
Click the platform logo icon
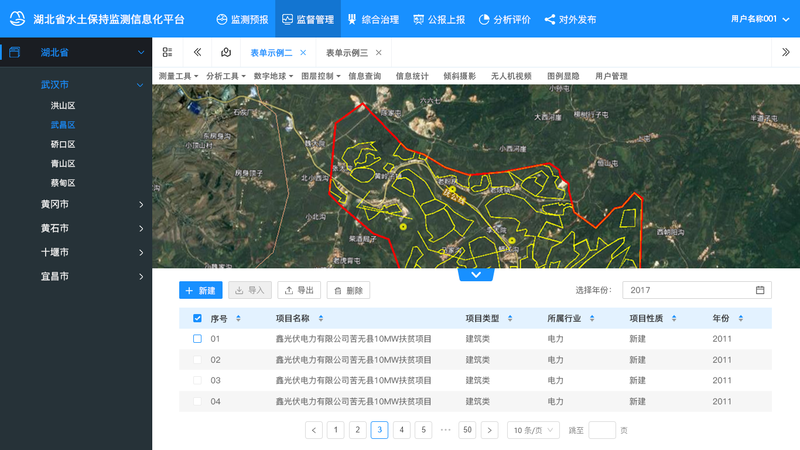click(17, 19)
